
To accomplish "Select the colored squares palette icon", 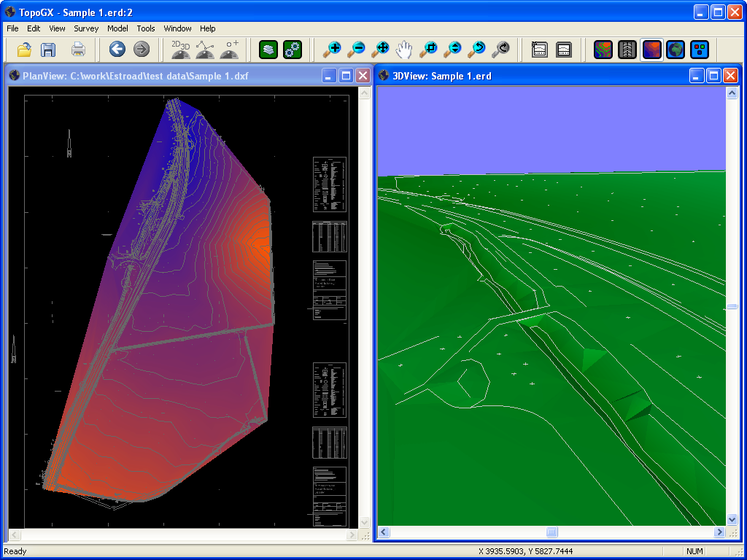I will pos(700,49).
